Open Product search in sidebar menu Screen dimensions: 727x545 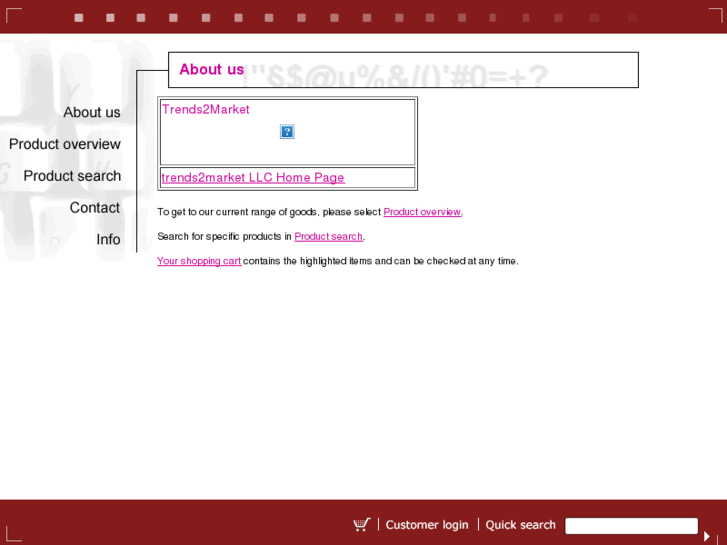[72, 176]
